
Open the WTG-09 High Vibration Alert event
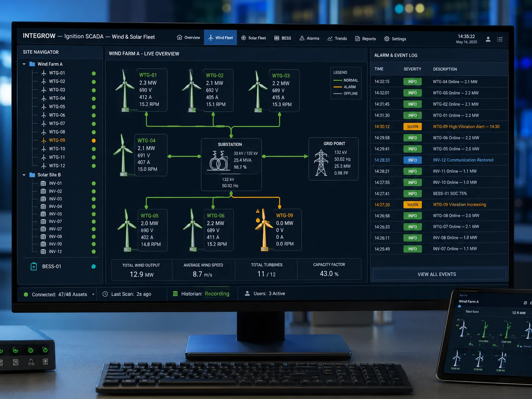pyautogui.click(x=439, y=126)
